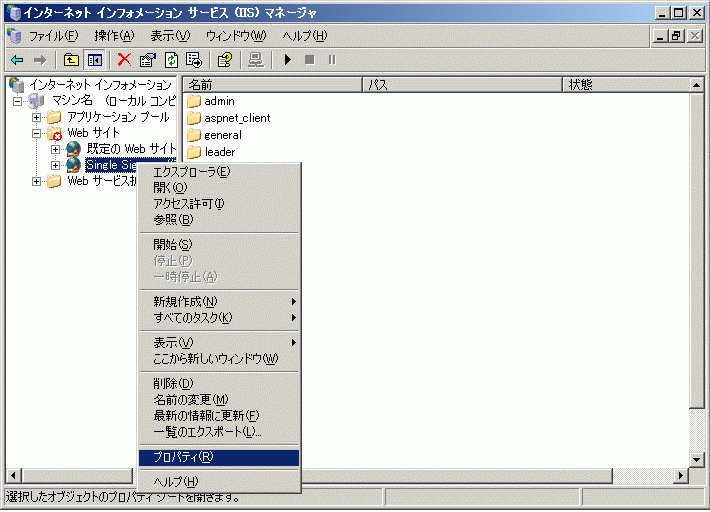Click the 既定の Web サイト globe icon
Screen dimensions: 710x512
73,149
